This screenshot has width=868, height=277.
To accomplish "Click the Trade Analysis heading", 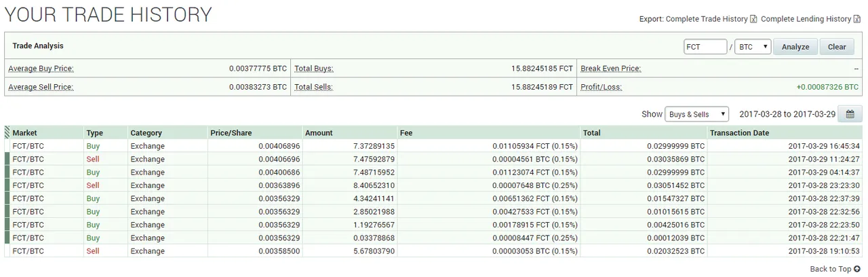I will 38,46.
